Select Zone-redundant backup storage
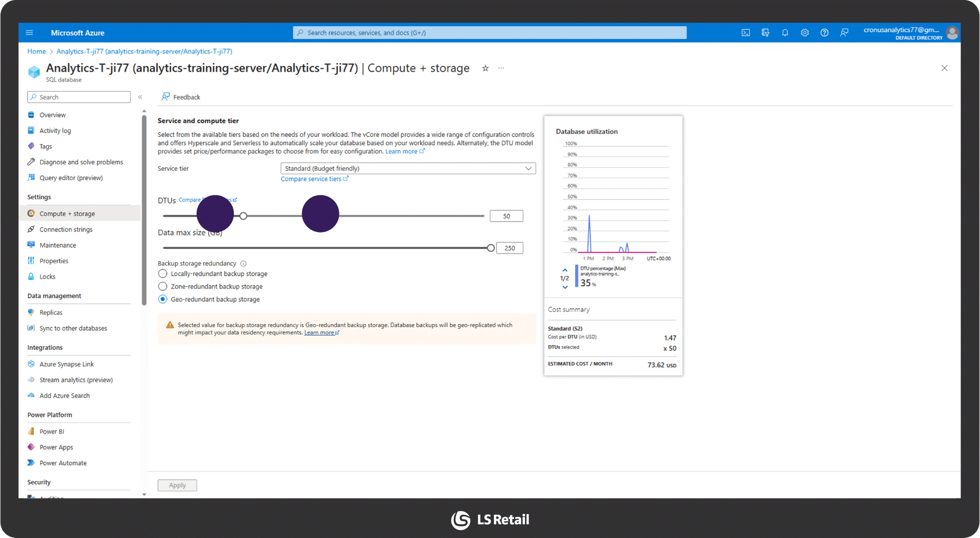The height and width of the screenshot is (538, 980). [x=163, y=287]
